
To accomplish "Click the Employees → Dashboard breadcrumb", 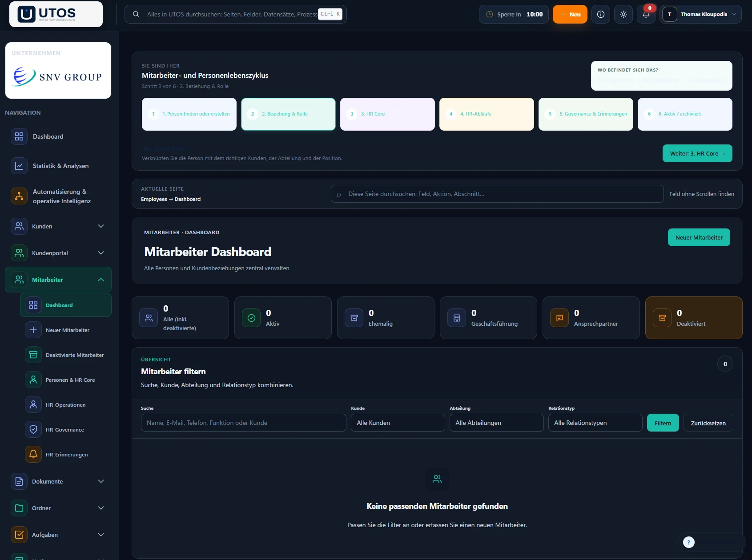I will [x=171, y=199].
